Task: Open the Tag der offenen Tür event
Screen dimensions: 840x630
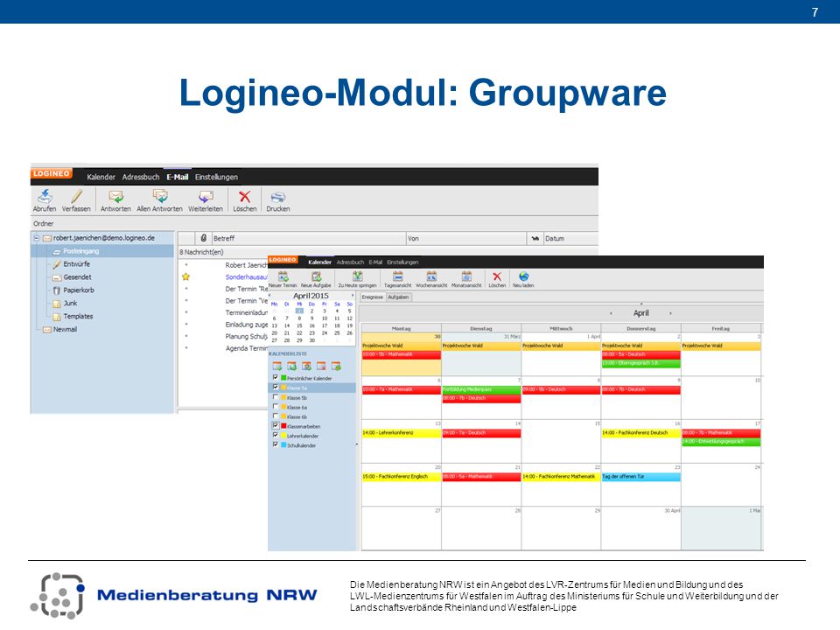Action: [640, 477]
